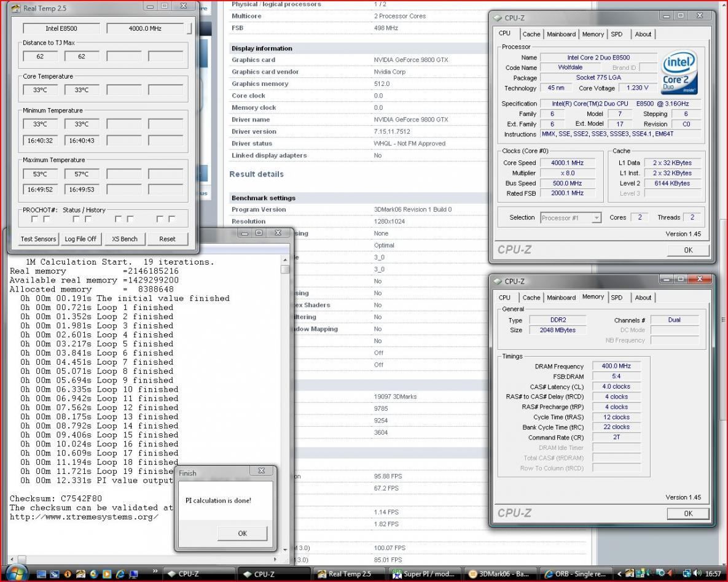
Task: Click FSB:DRAM ratio value 5:4
Action: (616, 376)
